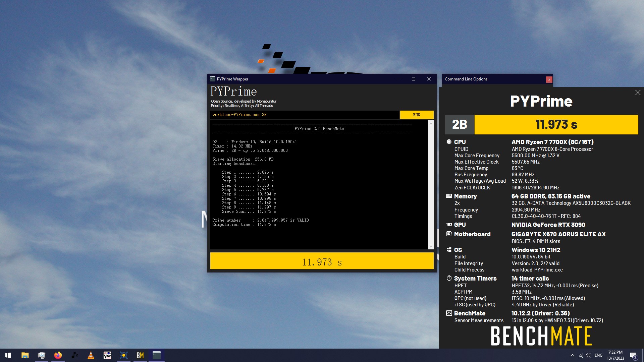
Task: Click the GPU card icon in results
Action: [x=449, y=225]
